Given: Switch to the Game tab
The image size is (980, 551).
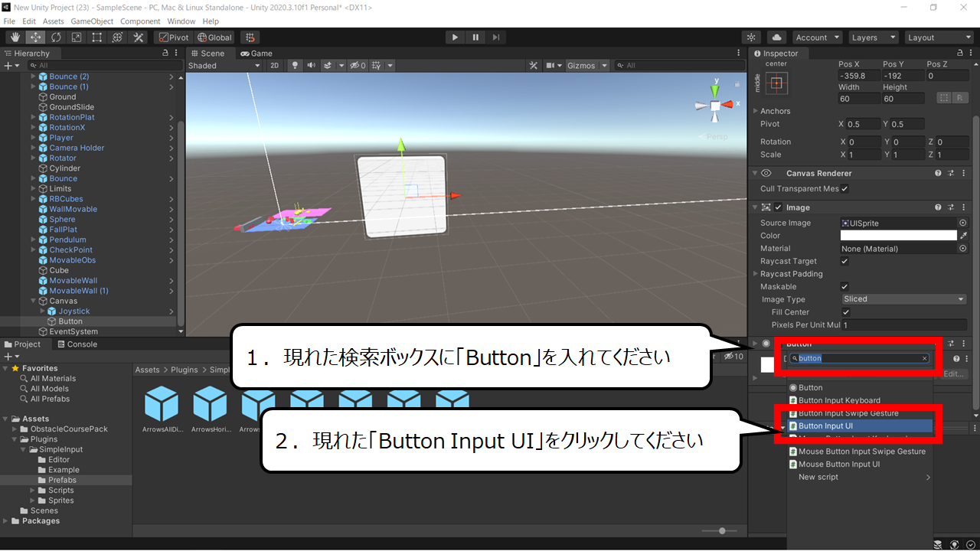Looking at the screenshot, I should coord(256,54).
